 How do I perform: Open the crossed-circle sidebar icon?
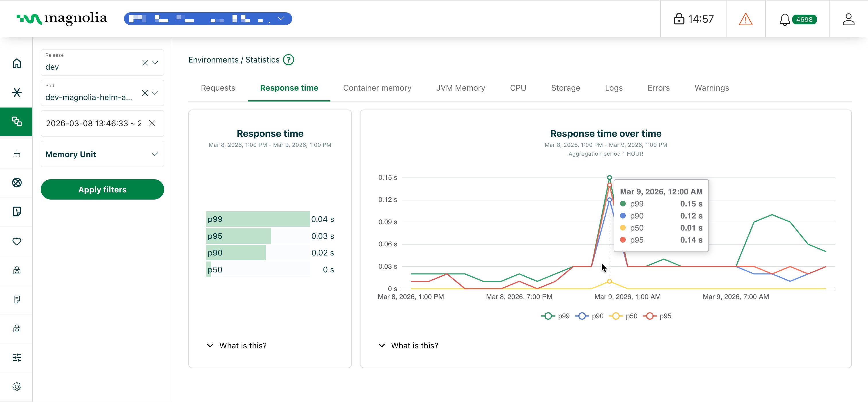pos(17,182)
